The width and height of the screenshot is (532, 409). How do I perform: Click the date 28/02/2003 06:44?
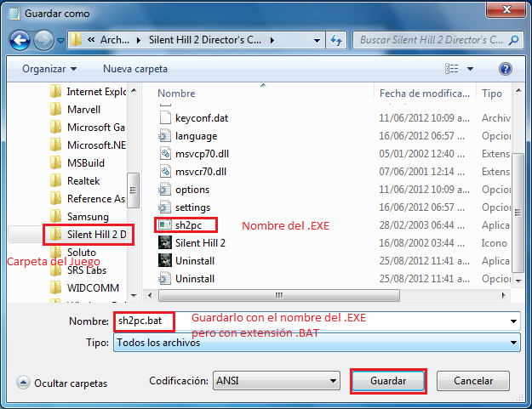click(422, 225)
